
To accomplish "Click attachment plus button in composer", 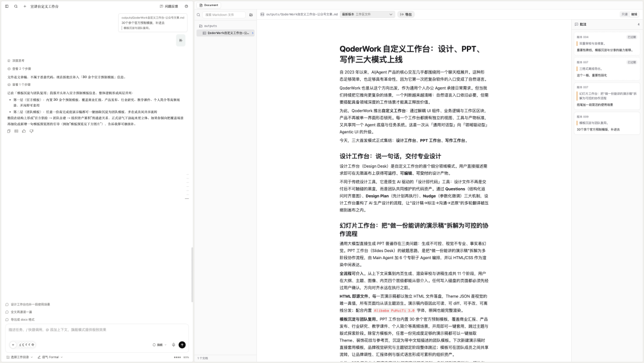I will click(13, 345).
